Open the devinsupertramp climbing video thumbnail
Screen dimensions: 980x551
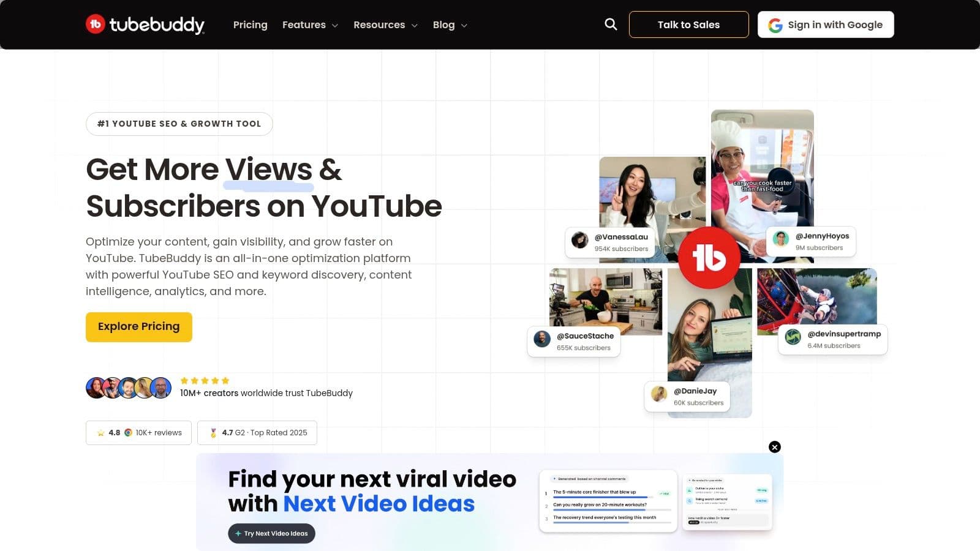[817, 301]
